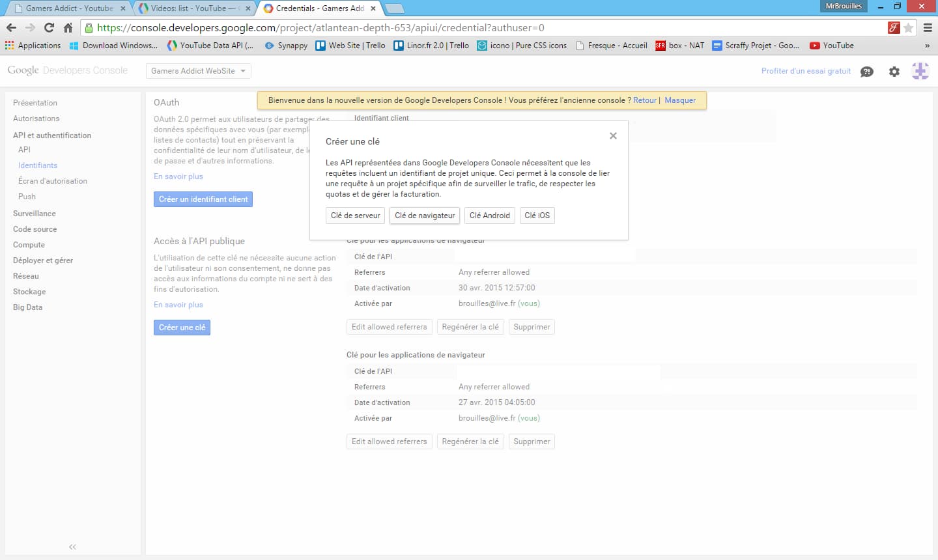Click the Applications grid icon
938x560 pixels.
[x=10, y=46]
